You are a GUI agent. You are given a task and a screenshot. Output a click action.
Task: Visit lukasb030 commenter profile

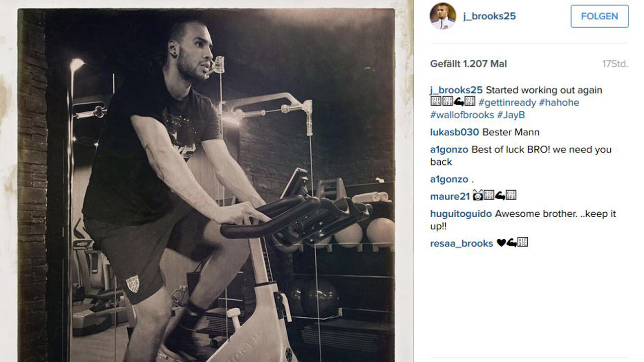click(455, 132)
